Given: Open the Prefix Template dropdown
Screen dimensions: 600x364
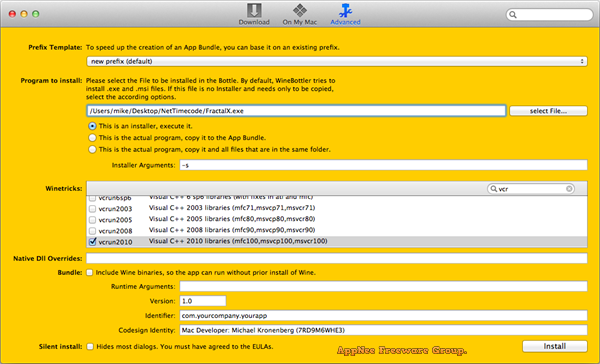Looking at the screenshot, I should [337, 61].
